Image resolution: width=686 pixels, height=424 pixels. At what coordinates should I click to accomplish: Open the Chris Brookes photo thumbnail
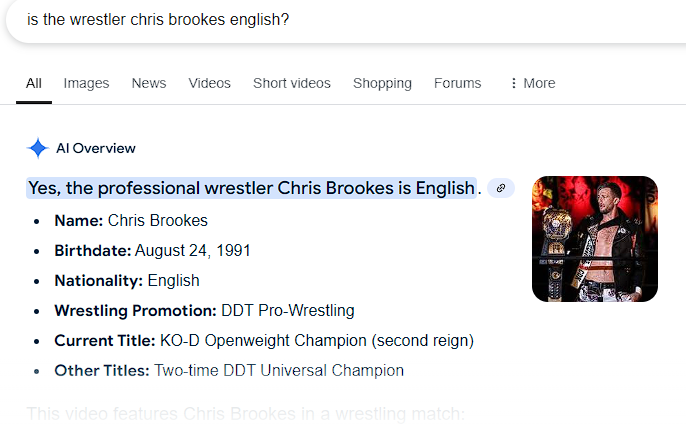point(594,239)
